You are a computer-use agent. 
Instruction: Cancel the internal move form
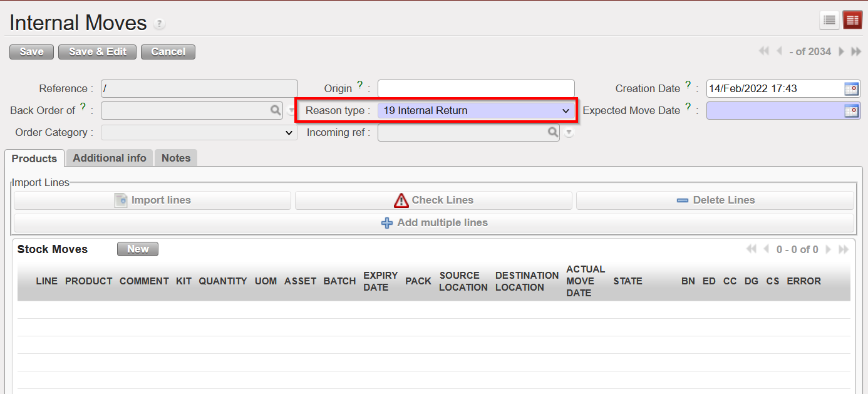(x=168, y=52)
